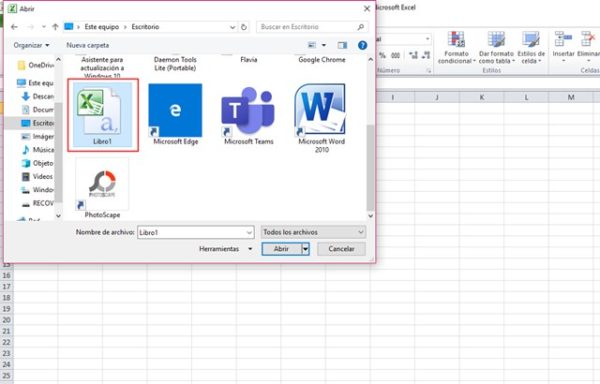Select row 20 header in Excel
600x384 pixels.
click(x=7, y=320)
